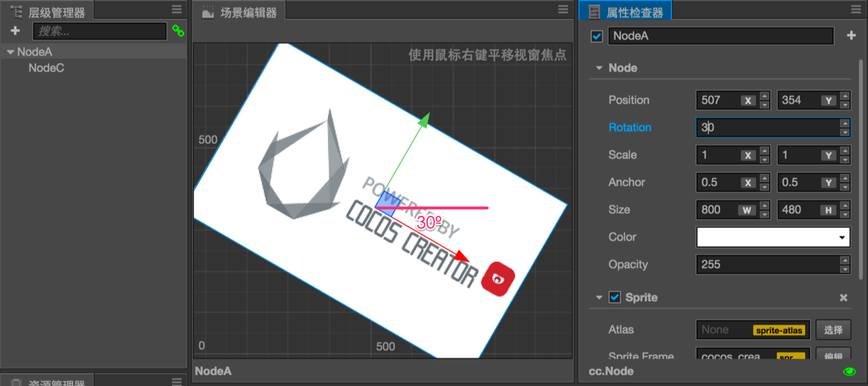The width and height of the screenshot is (868, 386).
Task: Toggle the green eye icon next to cc.Node
Action: coord(850,371)
